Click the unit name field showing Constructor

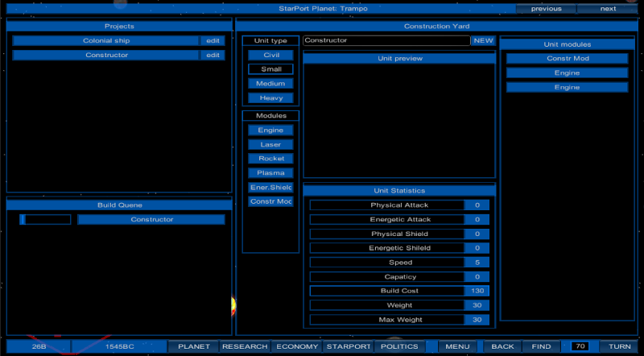(386, 40)
